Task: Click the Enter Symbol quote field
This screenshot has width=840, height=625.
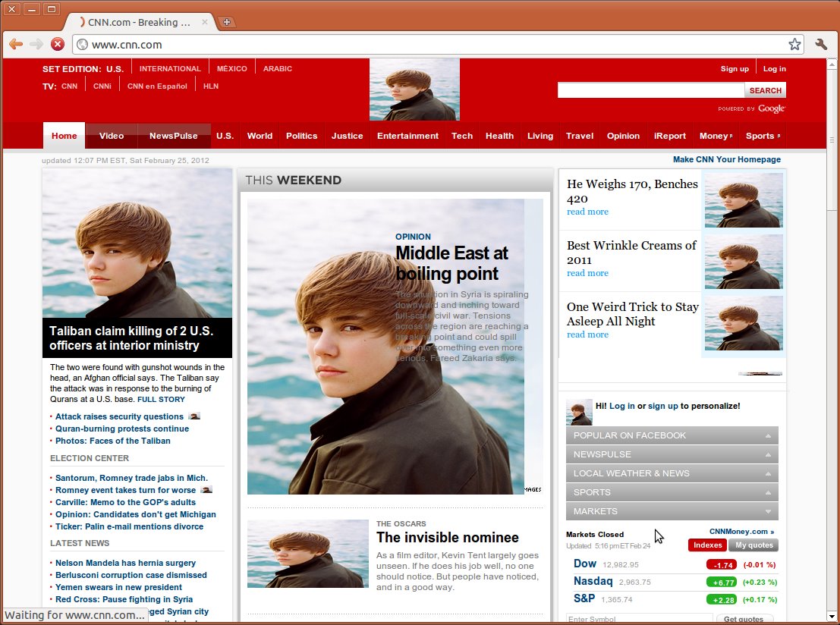Action: [640, 619]
